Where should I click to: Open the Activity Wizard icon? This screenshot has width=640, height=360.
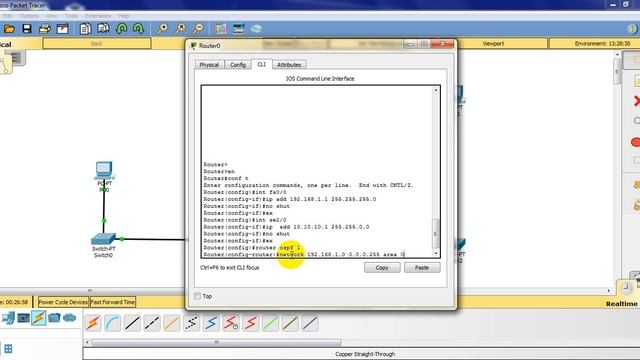63,29
